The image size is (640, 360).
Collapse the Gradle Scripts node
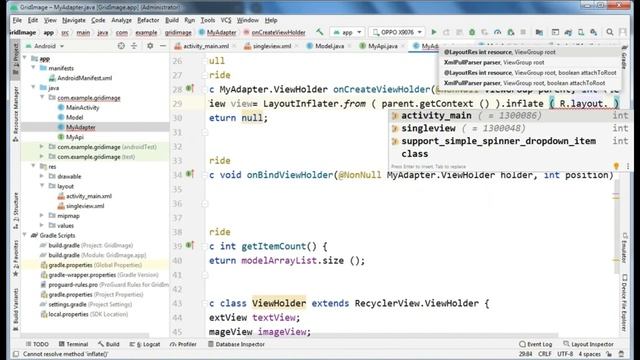point(25,235)
